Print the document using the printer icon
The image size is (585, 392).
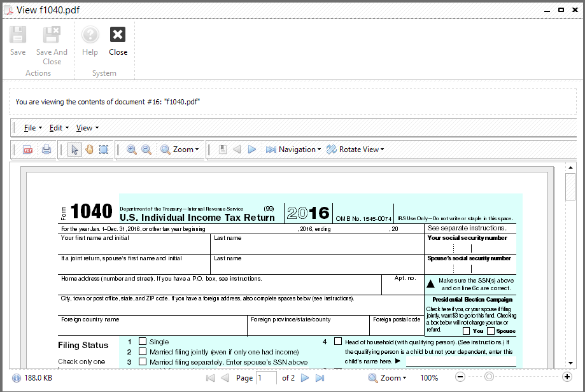[x=46, y=150]
